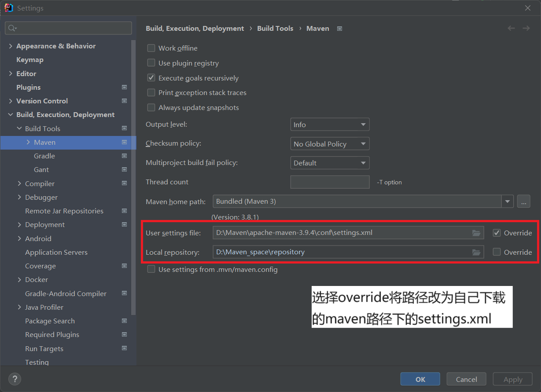
Task: Enable Work offline checkbox
Action: point(151,48)
